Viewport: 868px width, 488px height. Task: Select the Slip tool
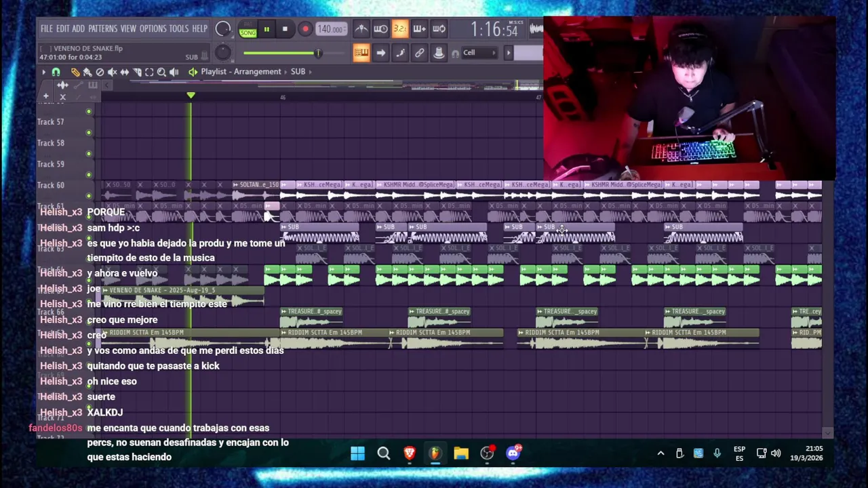coord(124,72)
